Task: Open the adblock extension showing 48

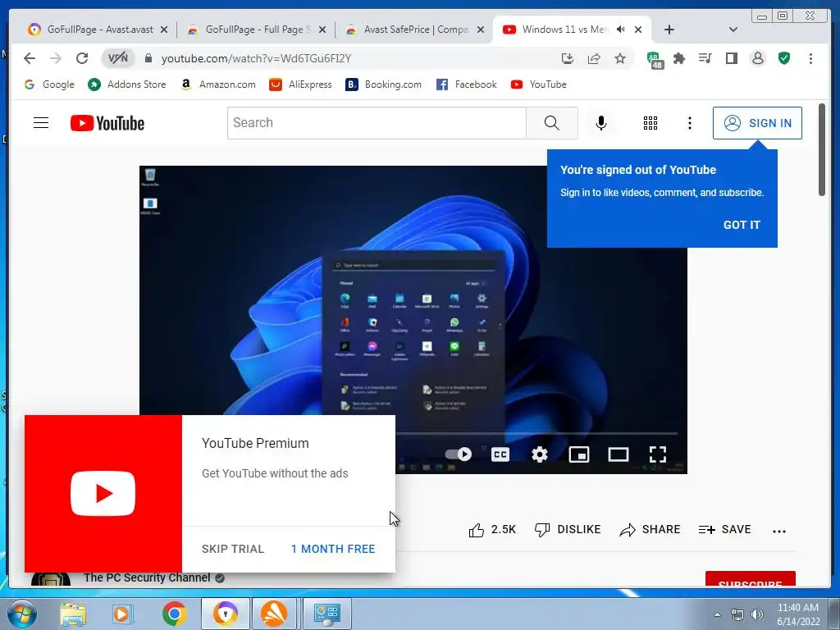Action: 654,59
